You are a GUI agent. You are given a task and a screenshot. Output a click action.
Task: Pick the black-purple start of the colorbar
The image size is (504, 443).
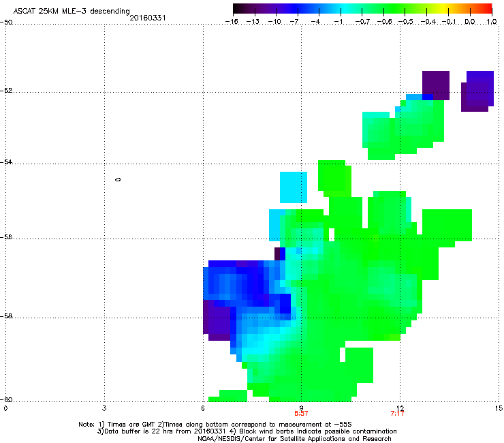click(x=238, y=9)
